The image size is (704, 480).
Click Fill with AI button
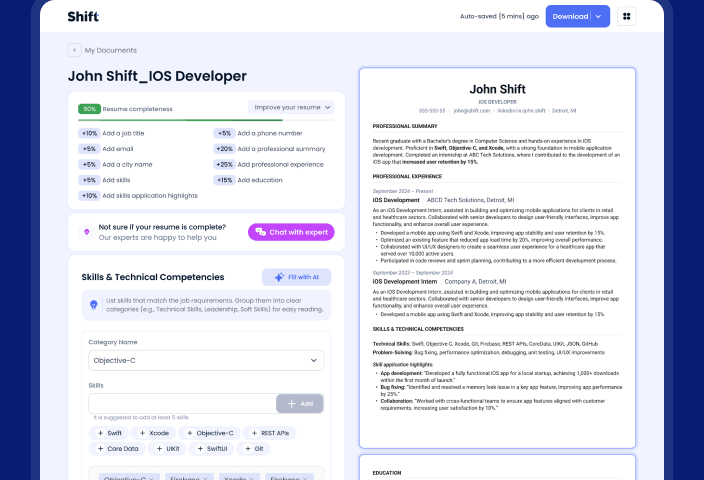click(x=296, y=277)
